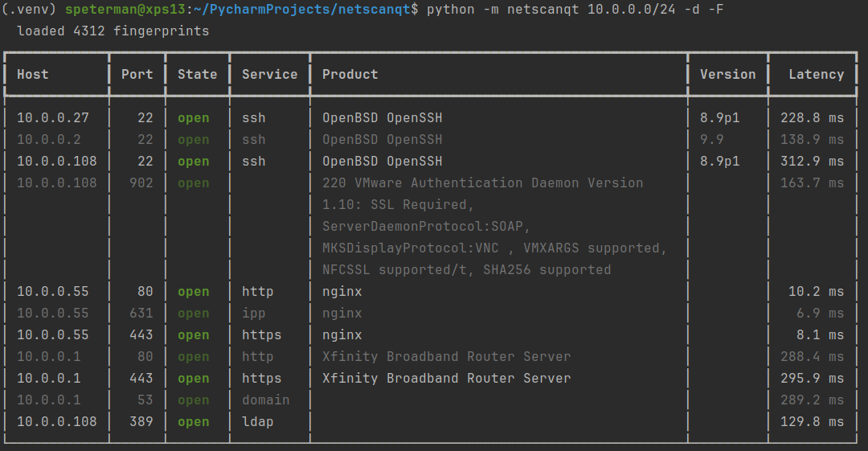
Task: Select host 10.0.0.2 in the table
Action: coord(49,140)
